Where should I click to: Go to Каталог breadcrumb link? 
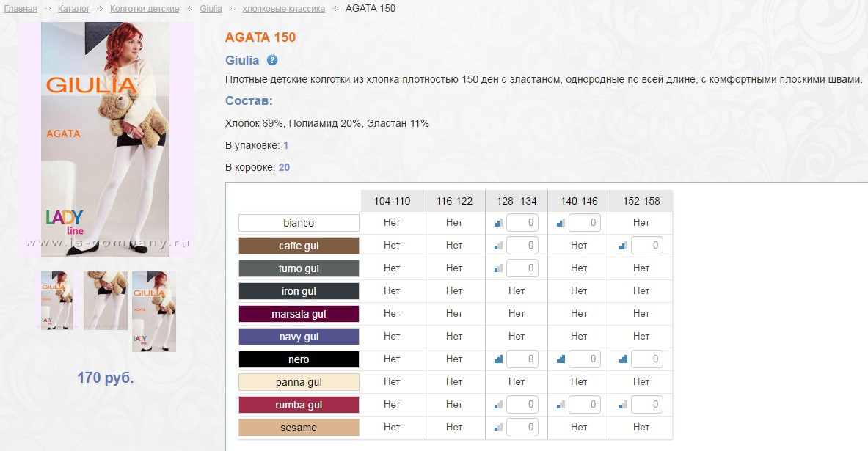click(x=73, y=9)
